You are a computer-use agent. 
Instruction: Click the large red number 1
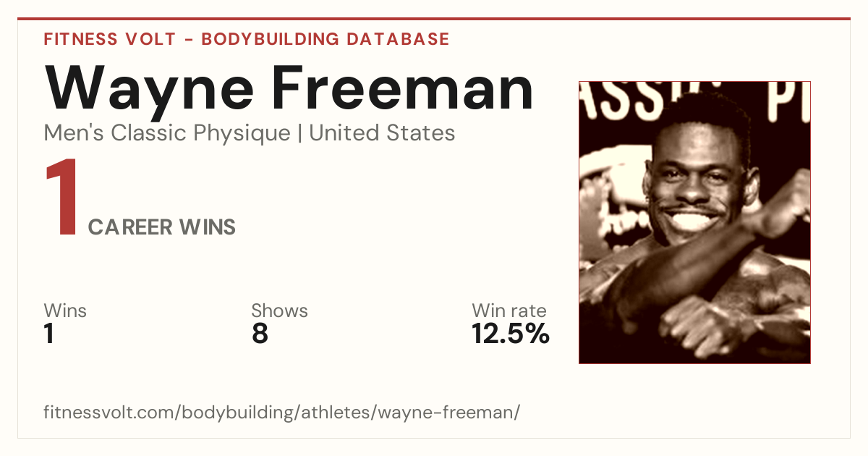tap(61, 198)
